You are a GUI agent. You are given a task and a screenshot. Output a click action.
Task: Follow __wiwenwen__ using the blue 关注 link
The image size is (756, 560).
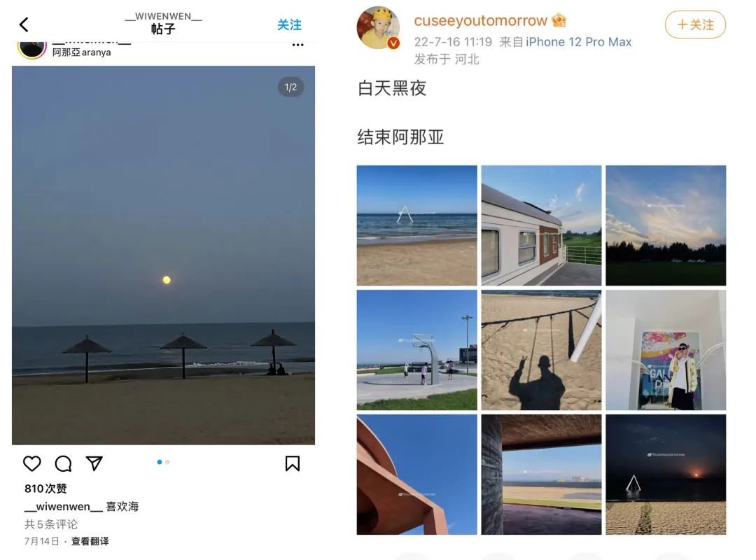289,24
